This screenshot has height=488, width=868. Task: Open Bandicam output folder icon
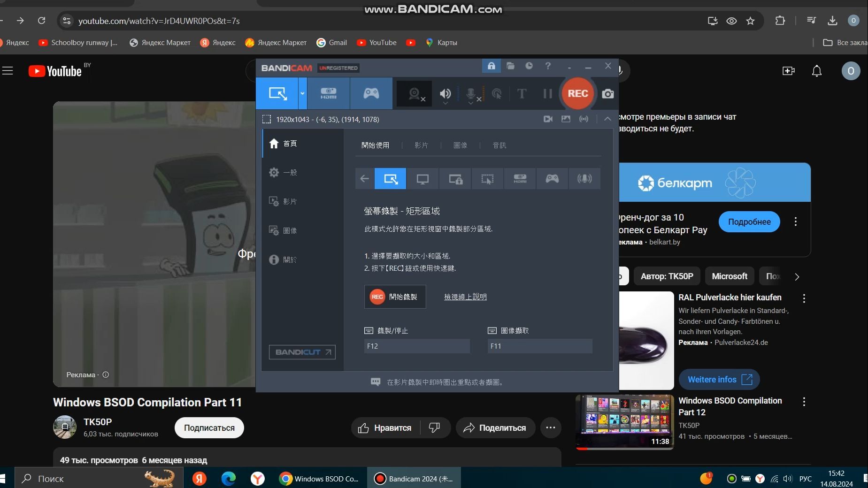point(510,66)
